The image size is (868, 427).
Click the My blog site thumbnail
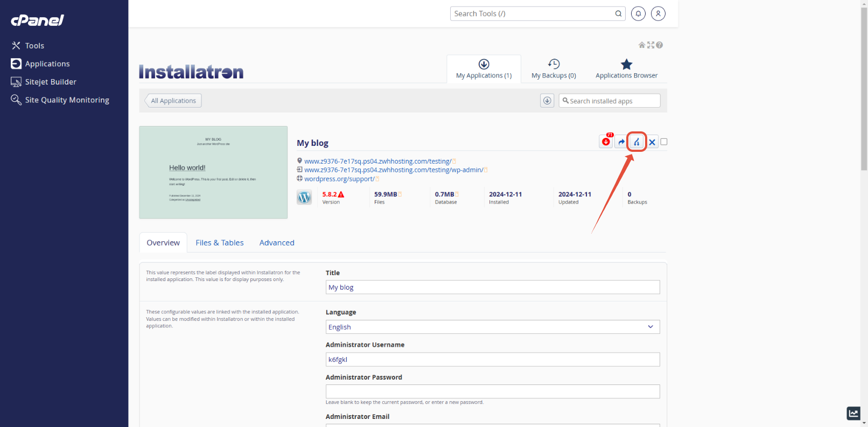pyautogui.click(x=213, y=172)
